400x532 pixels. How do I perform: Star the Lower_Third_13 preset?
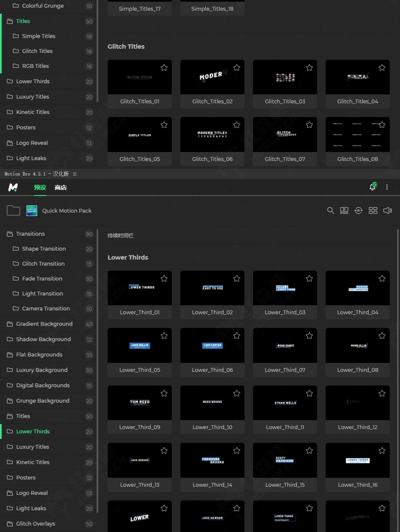pyautogui.click(x=164, y=450)
